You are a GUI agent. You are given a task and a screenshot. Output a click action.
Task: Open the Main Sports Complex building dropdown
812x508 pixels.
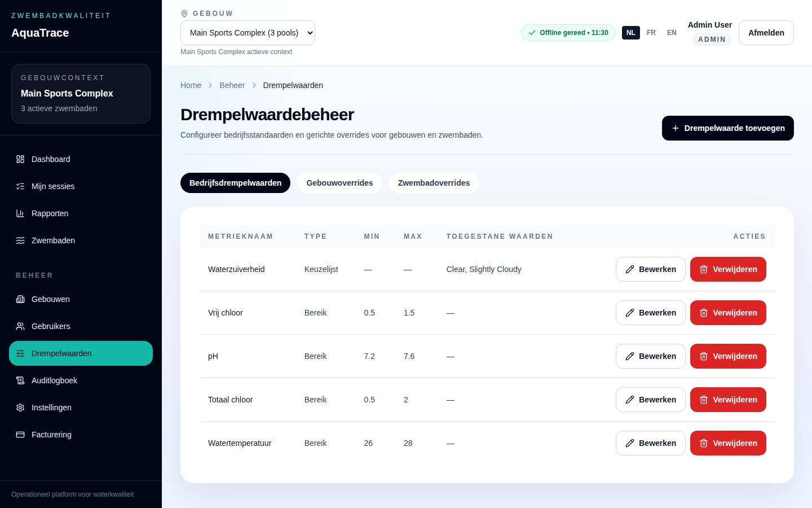tap(248, 33)
